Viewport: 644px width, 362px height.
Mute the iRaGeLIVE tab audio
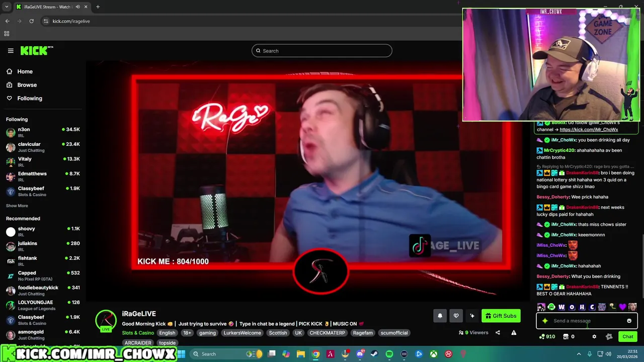[x=77, y=7]
